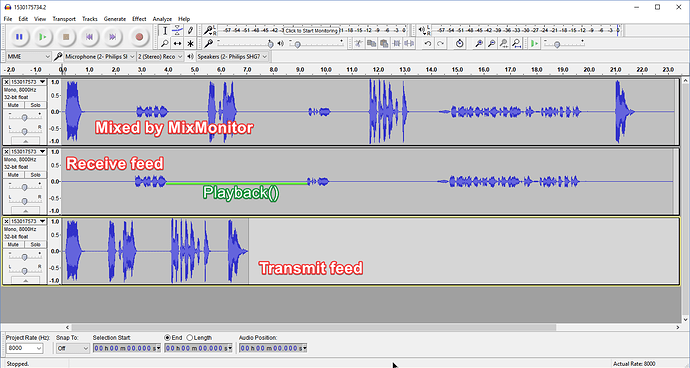690x368 pixels.
Task: Click the Pause transport button
Action: 19,37
